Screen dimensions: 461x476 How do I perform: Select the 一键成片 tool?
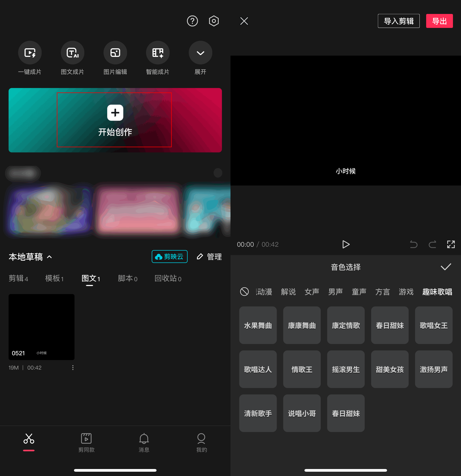(30, 58)
